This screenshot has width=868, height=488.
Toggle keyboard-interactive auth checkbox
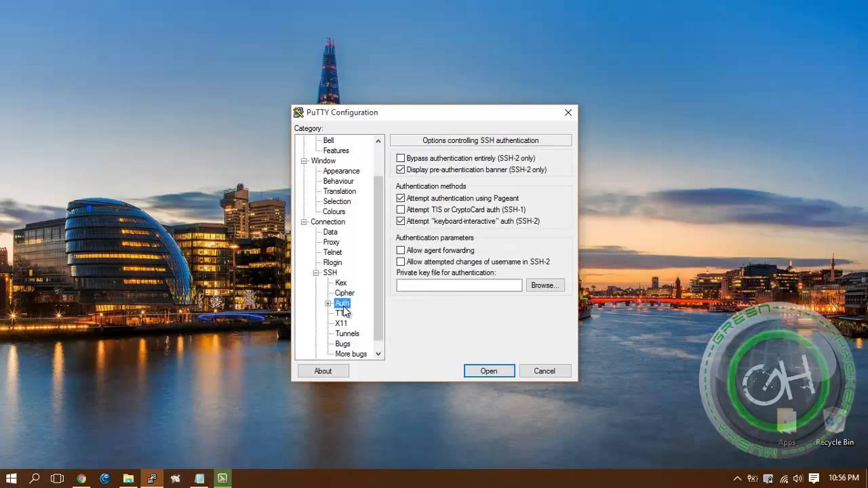pyautogui.click(x=401, y=221)
